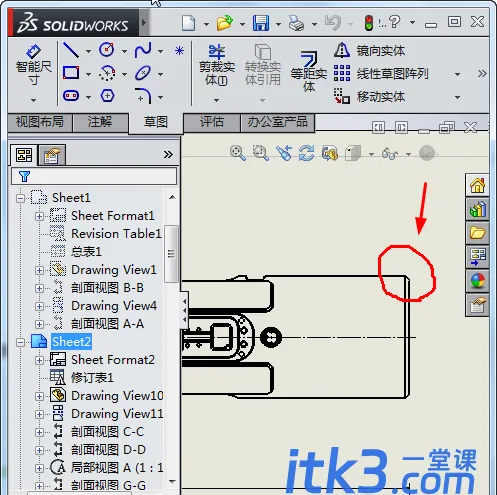
Task: Click the feature tree vertical scrollbar thumb
Action: click(171, 254)
